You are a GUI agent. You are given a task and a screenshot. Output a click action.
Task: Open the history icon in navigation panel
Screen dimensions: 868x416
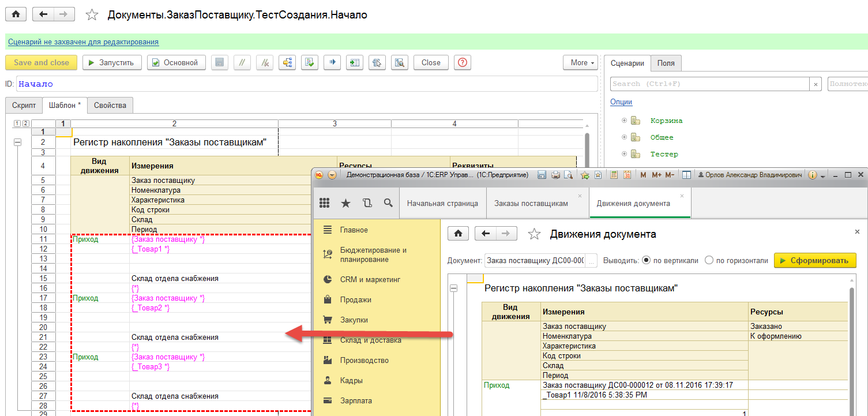pos(367,203)
